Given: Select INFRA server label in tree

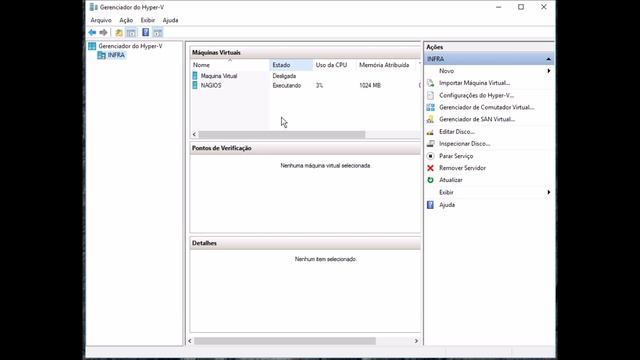Looking at the screenshot, I should 116,55.
